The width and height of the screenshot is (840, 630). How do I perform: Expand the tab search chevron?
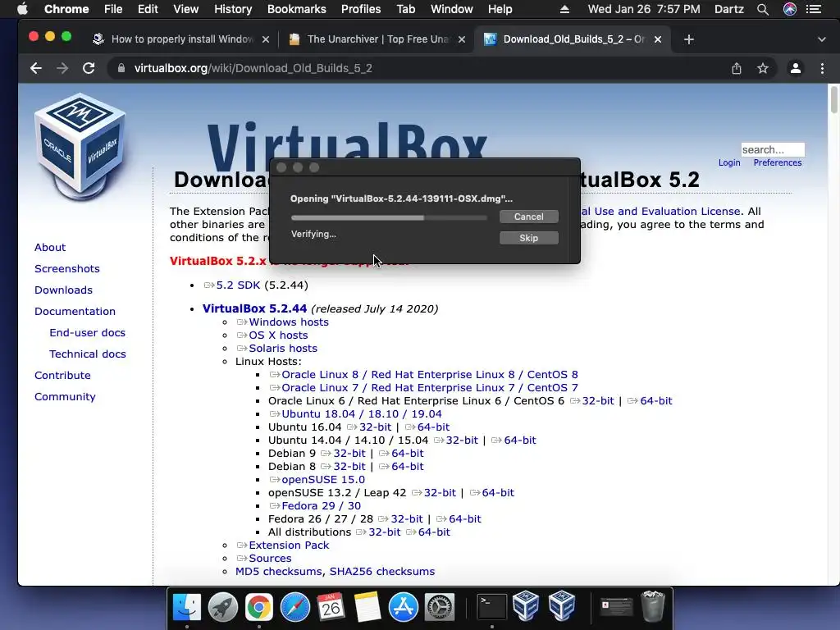(822, 39)
